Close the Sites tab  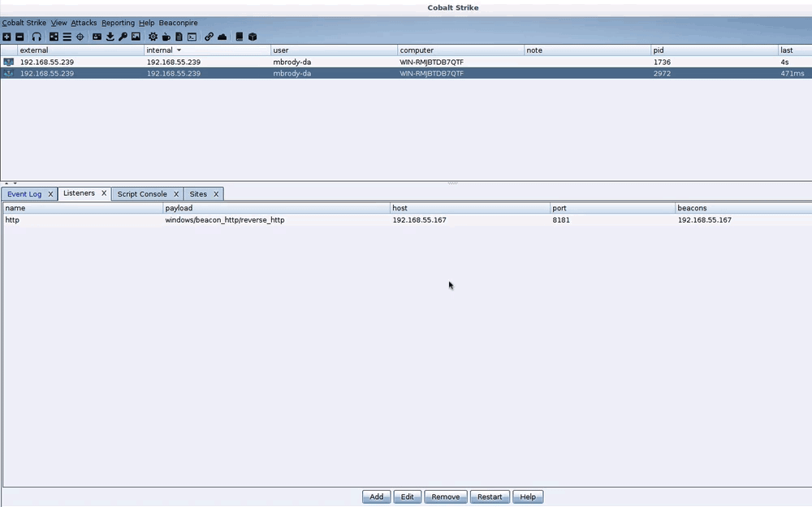216,194
